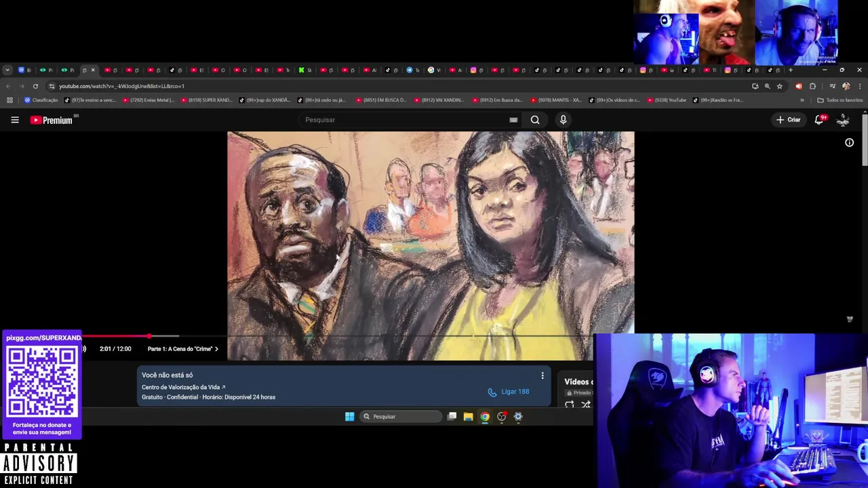
Task: Open Centro de Valorização da Vida link
Action: [183, 387]
